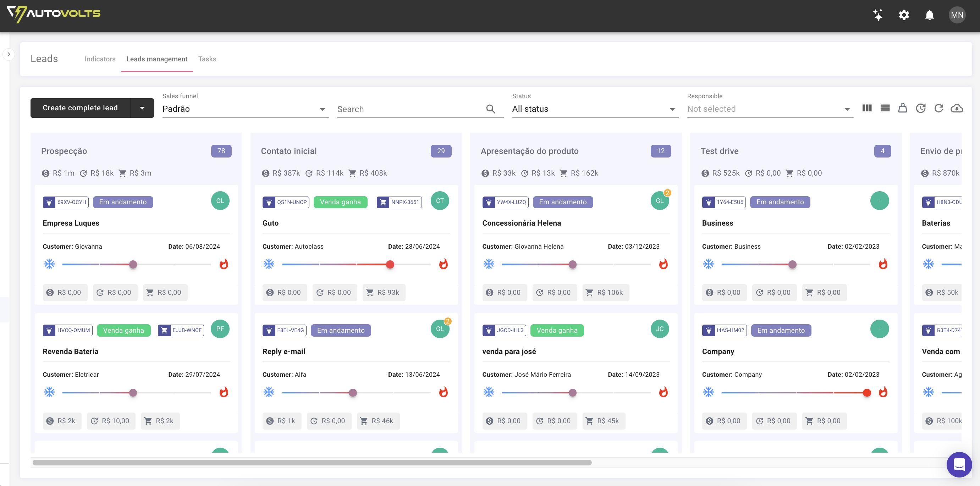The height and width of the screenshot is (486, 980).
Task: Click the Create complete lead button
Action: pos(80,107)
